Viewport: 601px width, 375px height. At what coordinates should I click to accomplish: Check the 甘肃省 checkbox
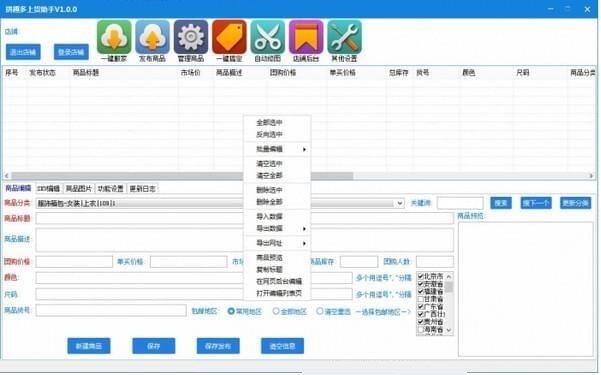pos(420,299)
